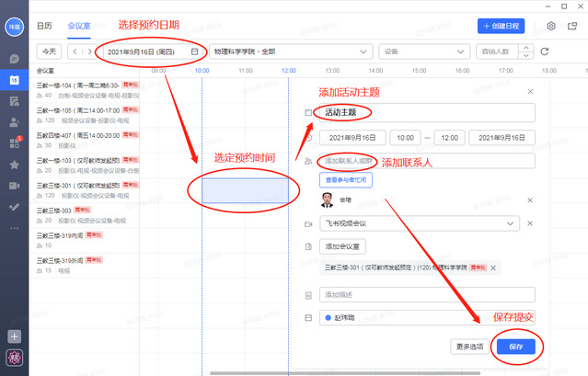Switch to the 会议室 tab
Image resolution: width=588 pixels, height=376 pixels.
click(x=78, y=28)
